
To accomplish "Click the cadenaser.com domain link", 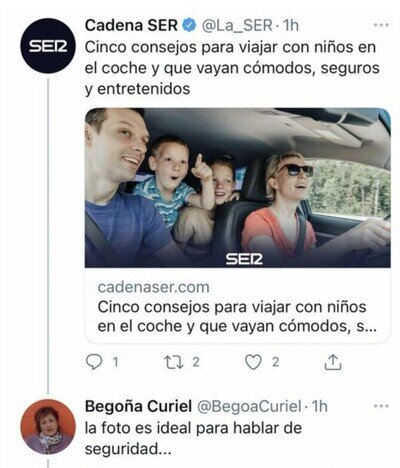I will coord(154,287).
